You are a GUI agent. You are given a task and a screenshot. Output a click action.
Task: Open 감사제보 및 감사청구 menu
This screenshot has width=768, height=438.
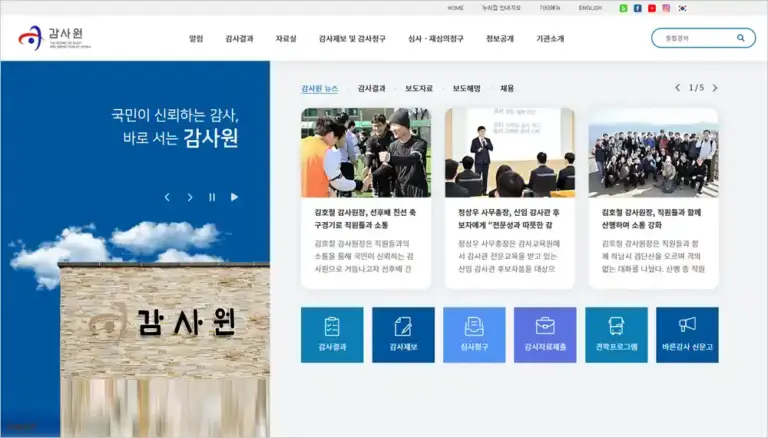[x=352, y=39]
